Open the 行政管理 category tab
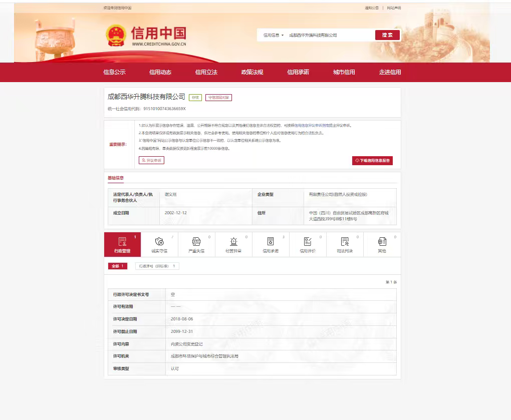511x420 pixels. click(x=122, y=244)
